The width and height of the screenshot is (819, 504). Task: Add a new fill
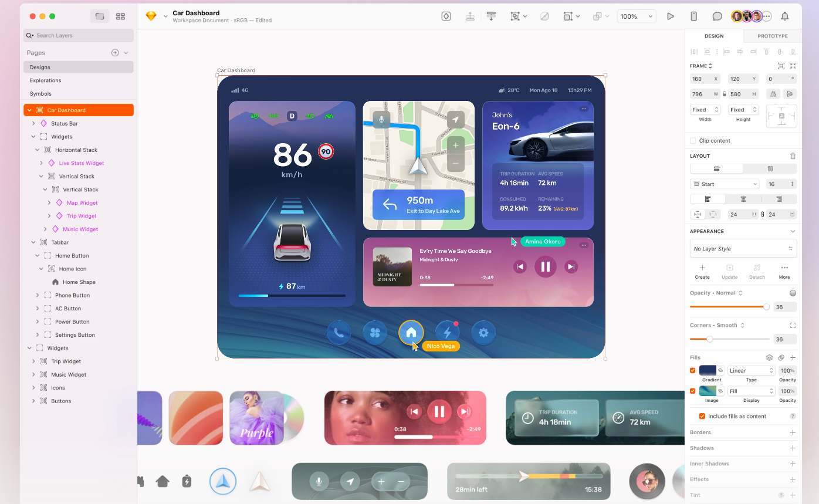tap(793, 357)
